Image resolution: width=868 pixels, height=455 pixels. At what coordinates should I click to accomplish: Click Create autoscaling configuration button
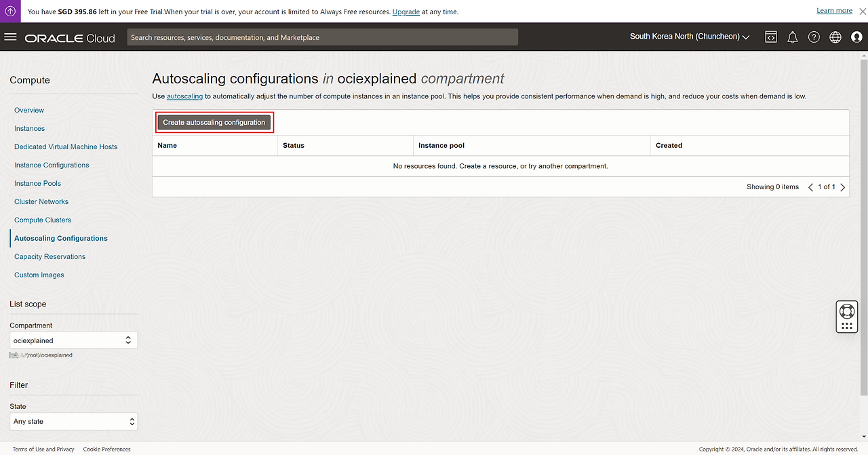(214, 122)
